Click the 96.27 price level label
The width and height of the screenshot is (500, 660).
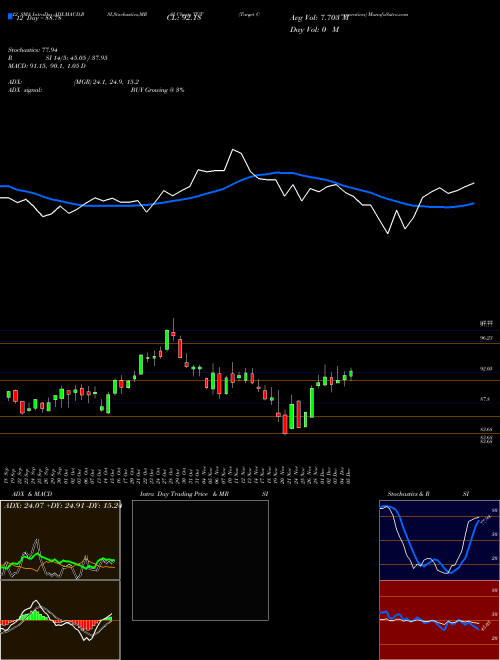(x=486, y=338)
